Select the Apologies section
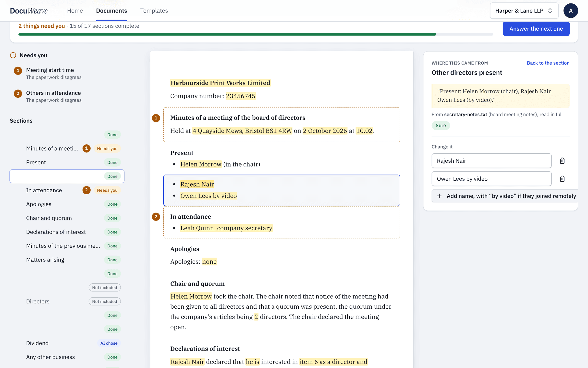588x368 pixels. point(67,204)
